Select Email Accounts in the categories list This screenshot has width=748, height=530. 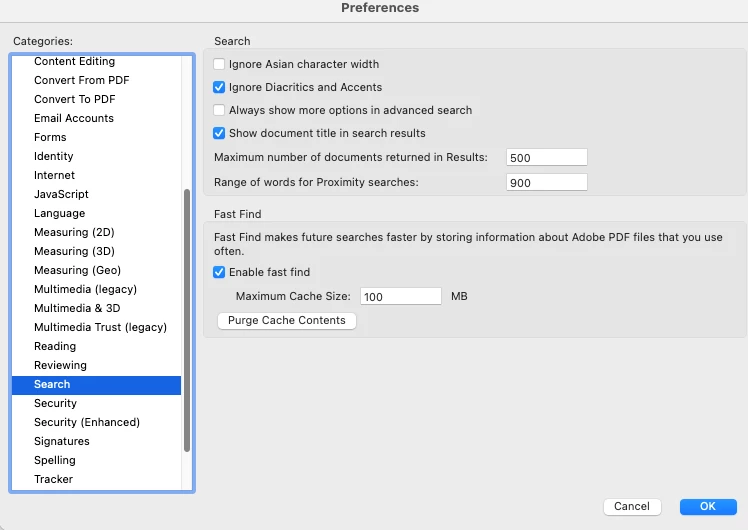pos(74,119)
